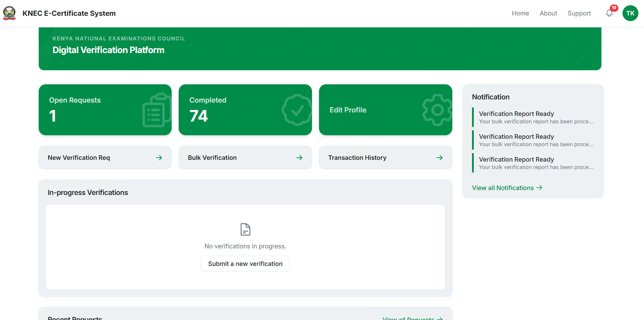
Task: Open the Open Requests card
Action: click(105, 110)
